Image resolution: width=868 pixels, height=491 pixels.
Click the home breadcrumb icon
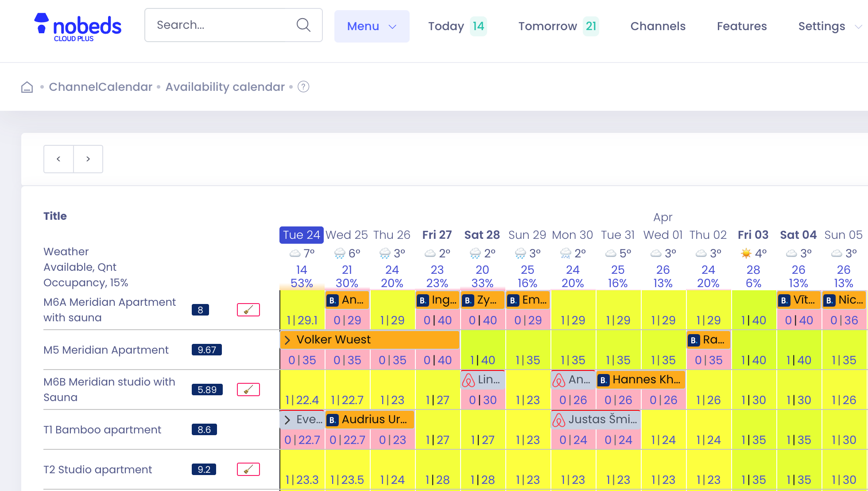(27, 87)
